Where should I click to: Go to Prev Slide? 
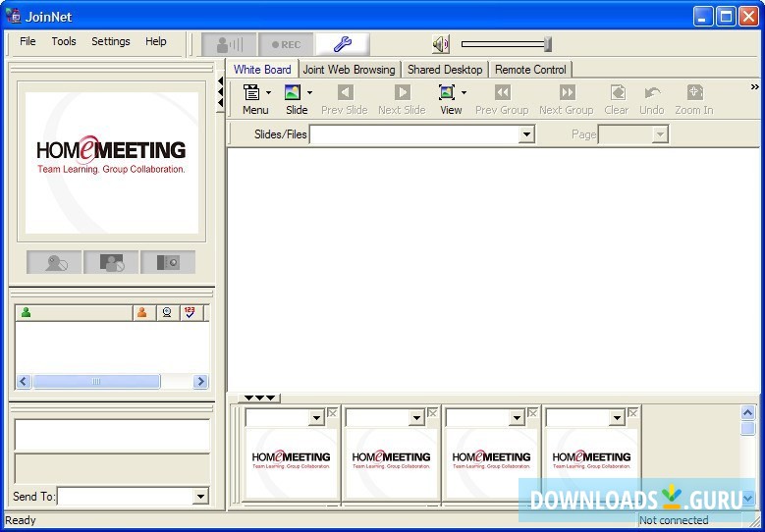click(345, 100)
